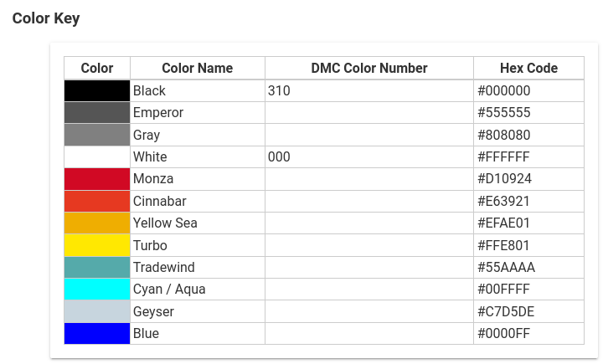
Task: Click the Color Name column header
Action: point(198,68)
